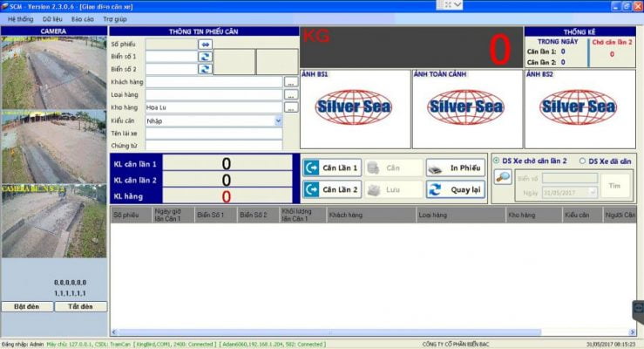The width and height of the screenshot is (644, 349).
Task: Click the Lưu save button
Action: click(394, 189)
